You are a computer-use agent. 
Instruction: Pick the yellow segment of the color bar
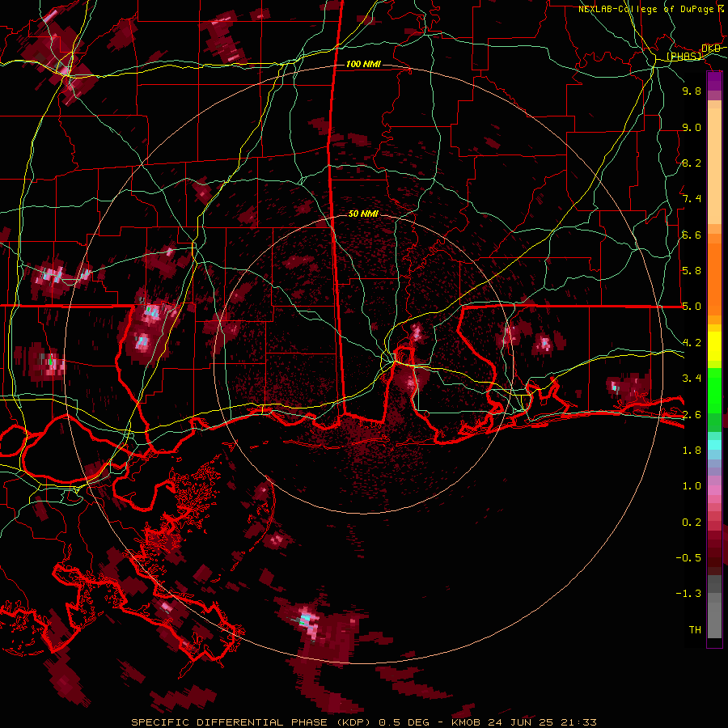point(714,346)
